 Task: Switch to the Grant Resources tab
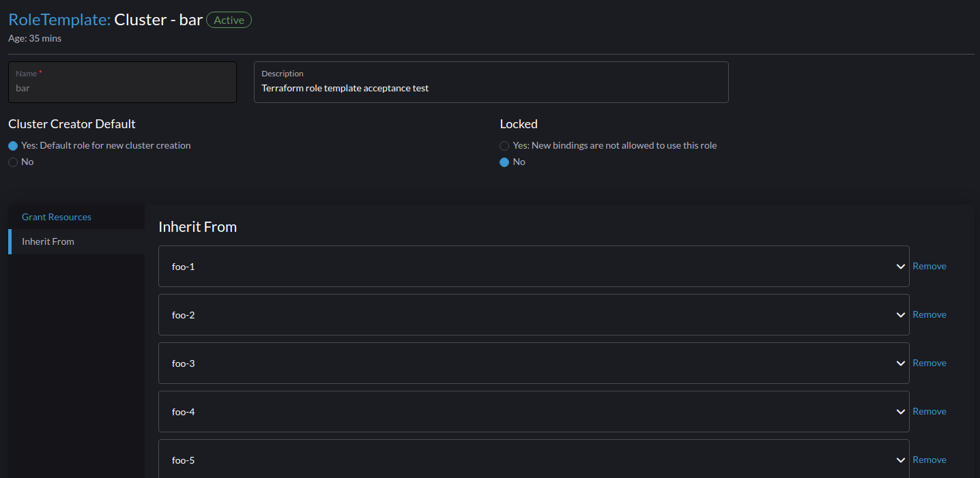pyautogui.click(x=57, y=216)
